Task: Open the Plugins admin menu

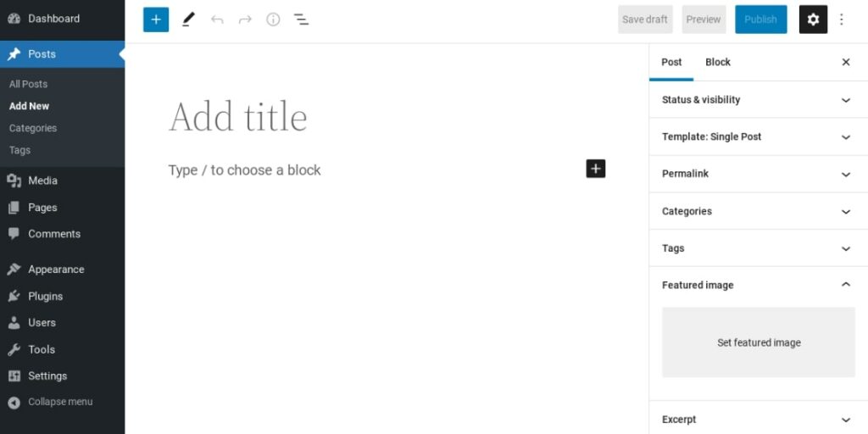Action: [x=45, y=297]
